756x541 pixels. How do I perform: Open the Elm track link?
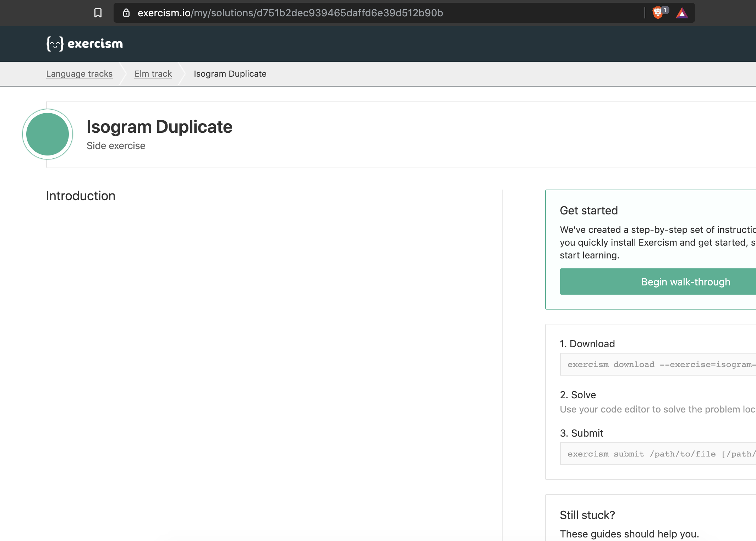(x=153, y=73)
